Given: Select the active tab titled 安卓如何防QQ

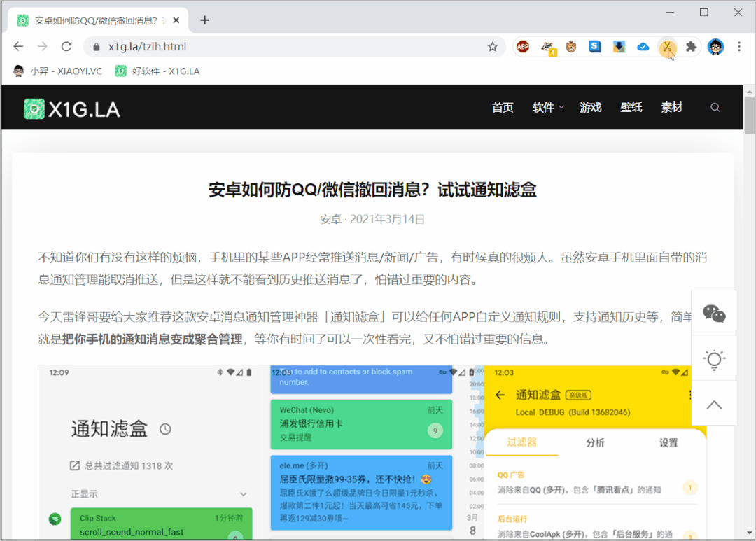Looking at the screenshot, I should click(x=99, y=20).
